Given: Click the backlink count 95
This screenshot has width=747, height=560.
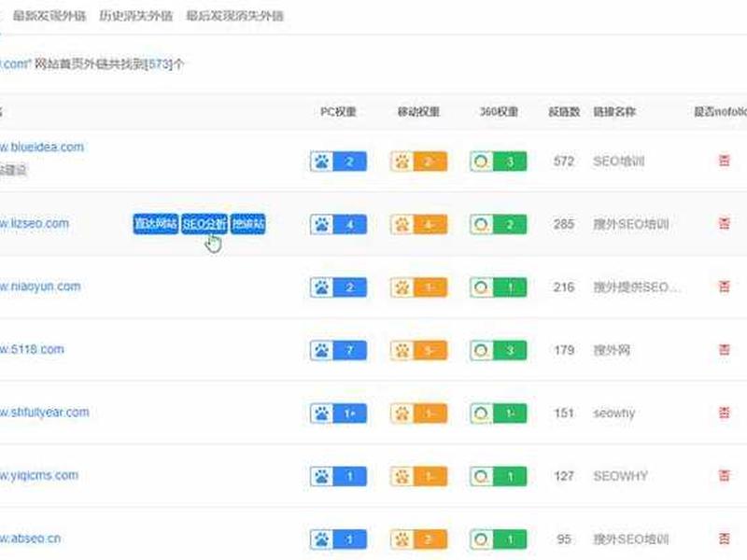Looking at the screenshot, I should (x=564, y=539).
